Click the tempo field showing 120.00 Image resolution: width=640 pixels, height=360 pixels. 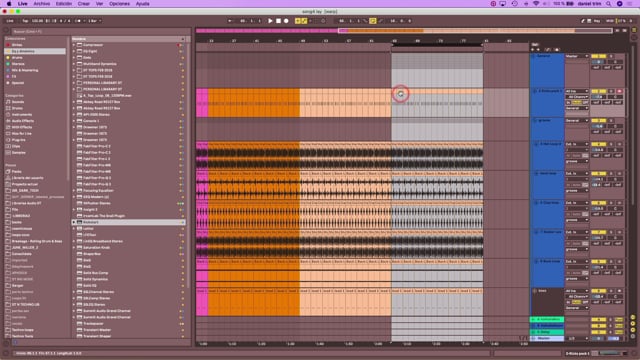[38, 21]
